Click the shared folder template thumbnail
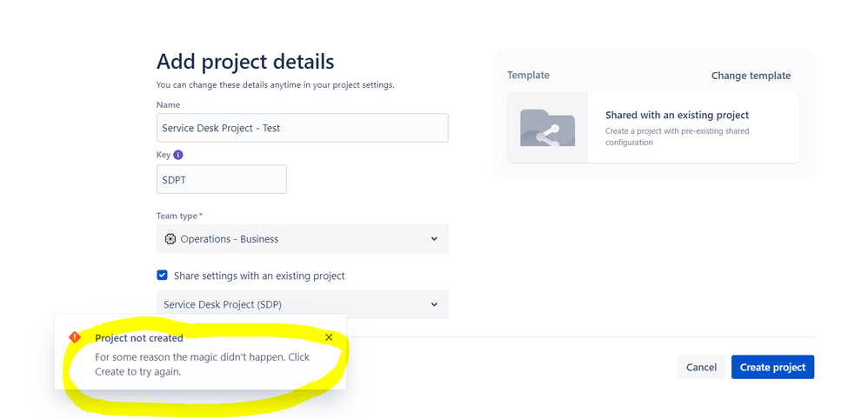This screenshot has height=419, width=868. click(547, 128)
